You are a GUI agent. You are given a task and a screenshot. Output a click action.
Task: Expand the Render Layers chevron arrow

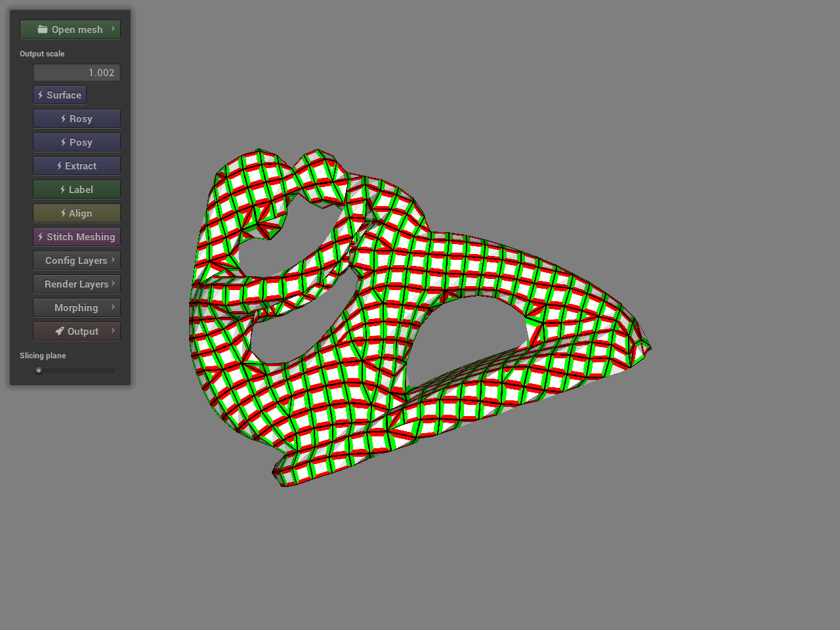coord(113,283)
